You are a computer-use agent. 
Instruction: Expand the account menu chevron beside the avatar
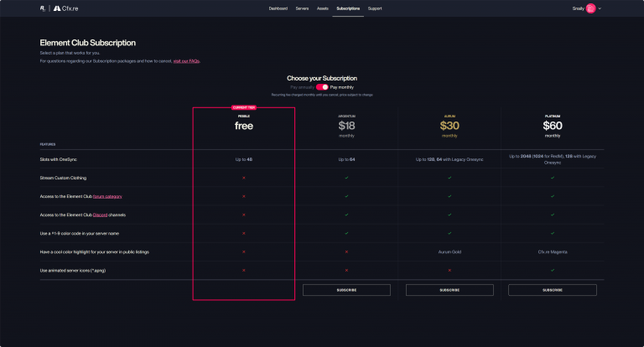[600, 8]
